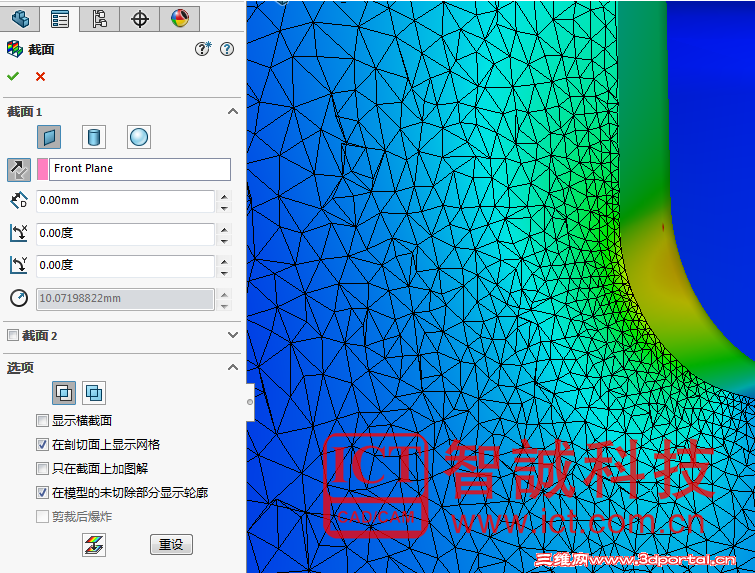Enable 显示横截面 checkbox
Screen dimensions: 755x573
tap(42, 420)
